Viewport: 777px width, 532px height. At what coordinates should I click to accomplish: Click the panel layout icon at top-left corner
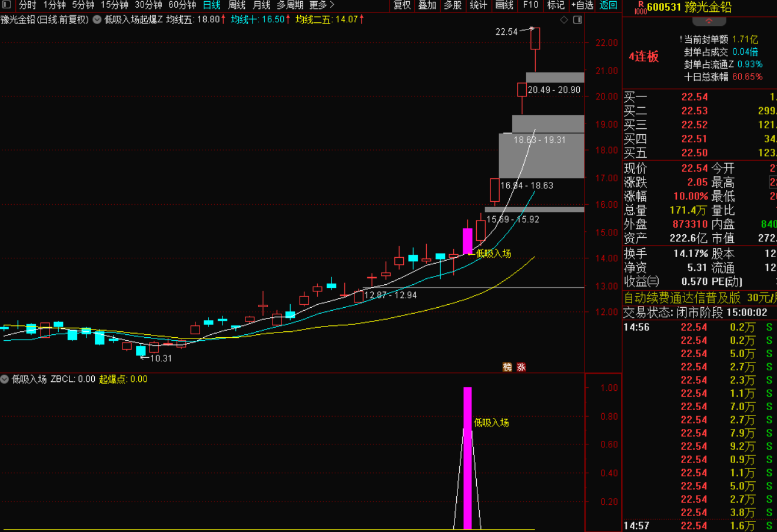(x=6, y=5)
